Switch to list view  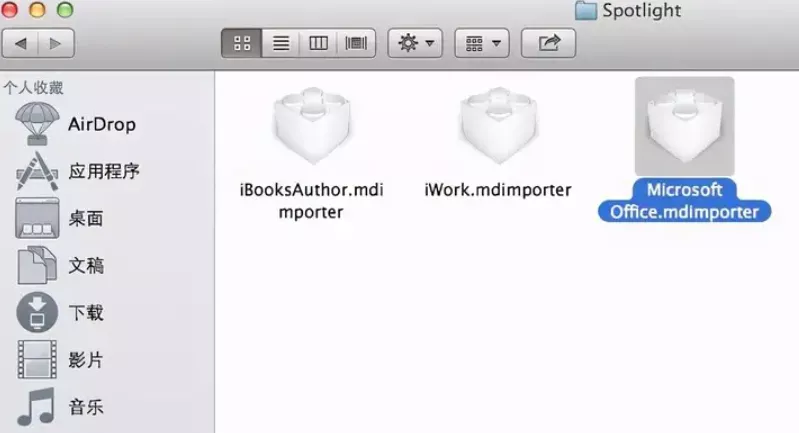pyautogui.click(x=280, y=43)
